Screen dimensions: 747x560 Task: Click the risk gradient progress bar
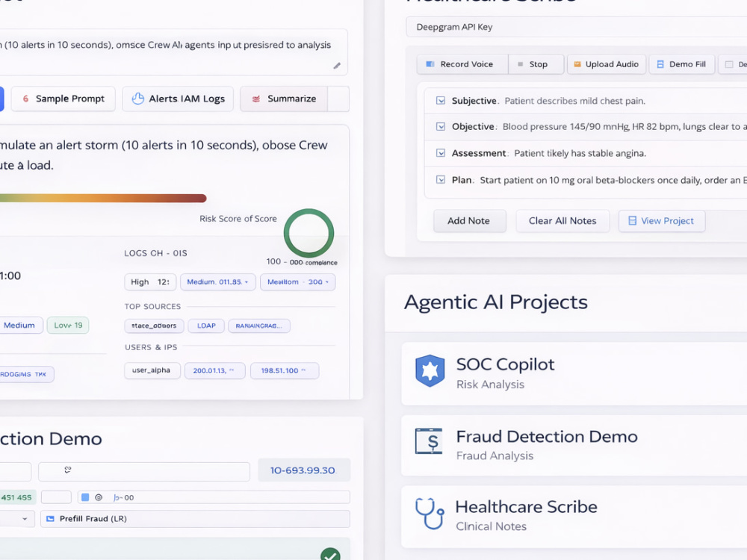click(103, 198)
